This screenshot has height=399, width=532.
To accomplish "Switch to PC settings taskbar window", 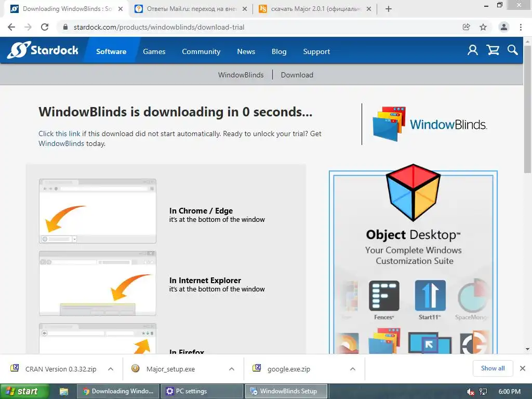I will point(202,391).
